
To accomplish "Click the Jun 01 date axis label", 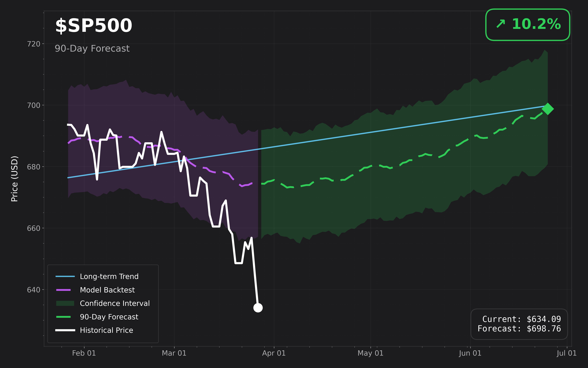I will (x=470, y=353).
